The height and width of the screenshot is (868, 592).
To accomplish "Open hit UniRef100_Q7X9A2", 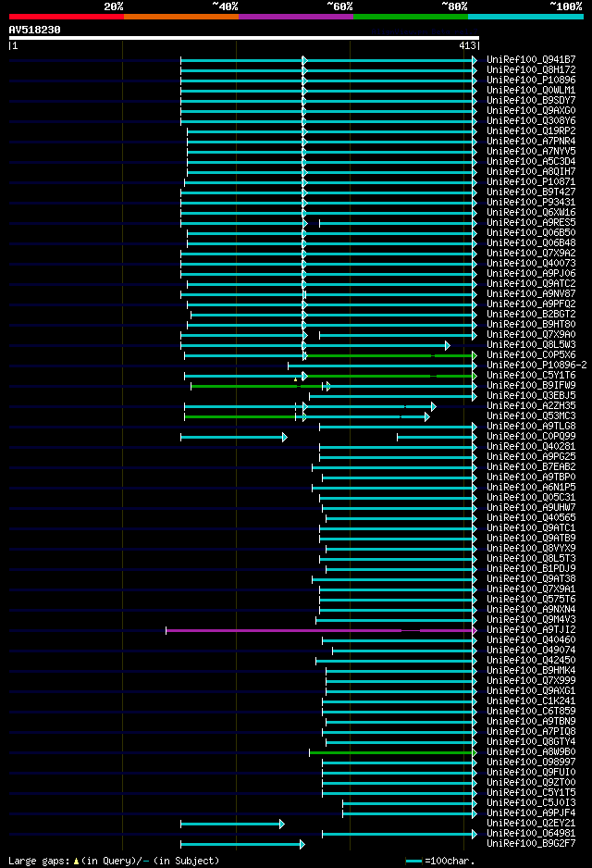I will [531, 253].
